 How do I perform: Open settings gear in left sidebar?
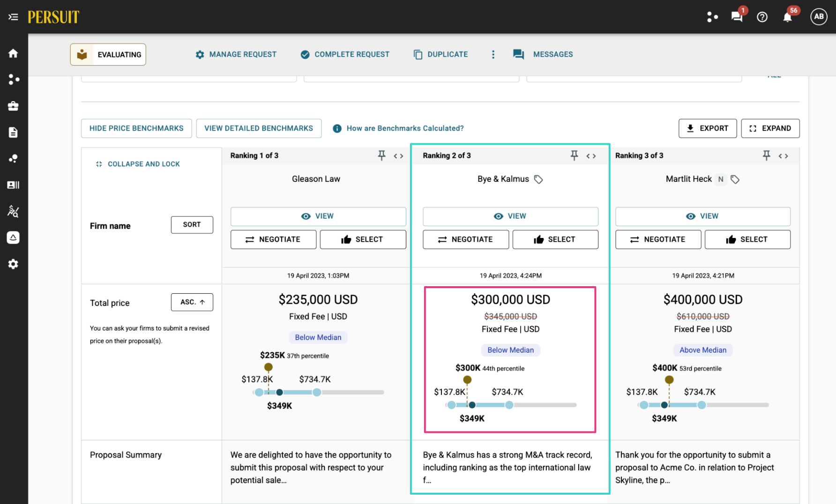pyautogui.click(x=13, y=264)
